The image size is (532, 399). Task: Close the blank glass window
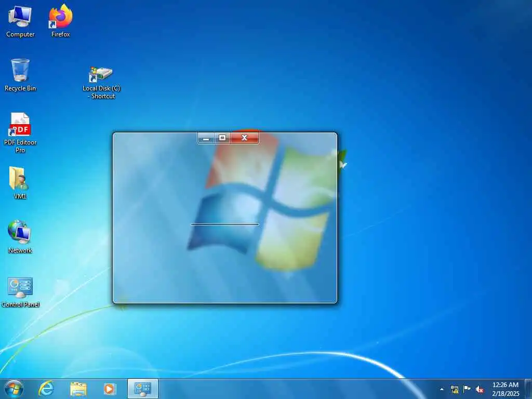tap(244, 138)
